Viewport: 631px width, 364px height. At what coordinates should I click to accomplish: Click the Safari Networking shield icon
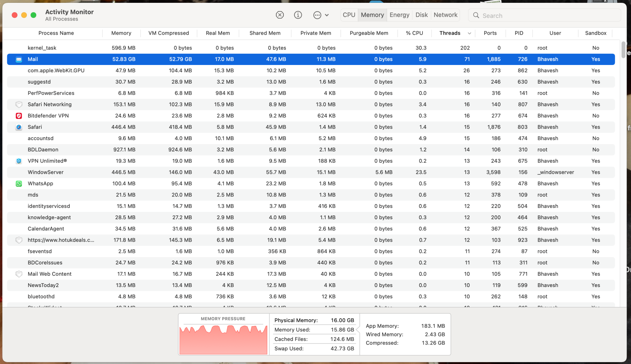click(19, 104)
